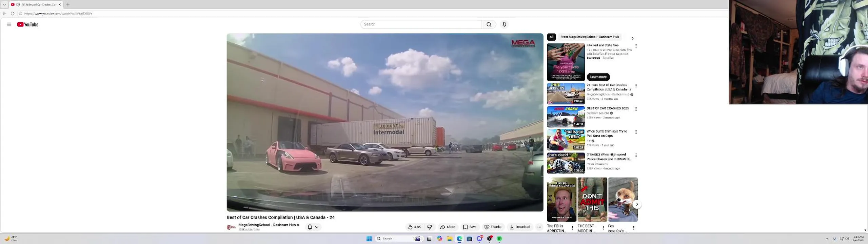Open Task View on the taskbar

[x=429, y=239]
